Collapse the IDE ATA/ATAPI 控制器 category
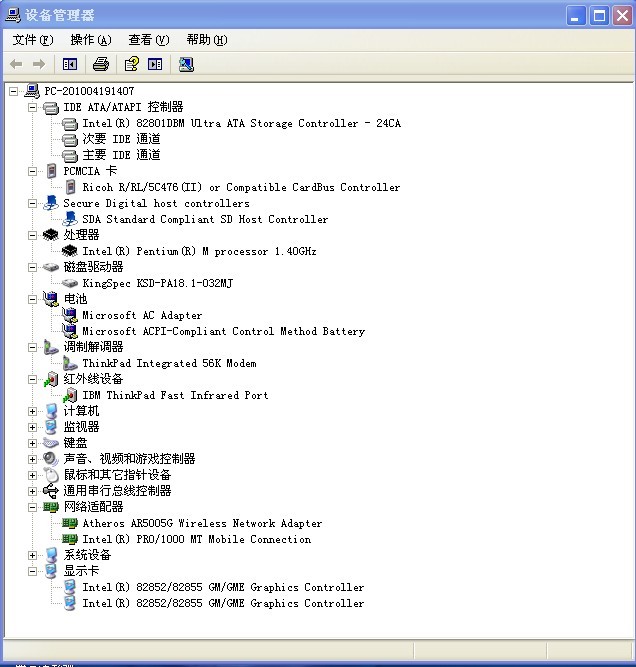This screenshot has width=636, height=667. point(32,107)
